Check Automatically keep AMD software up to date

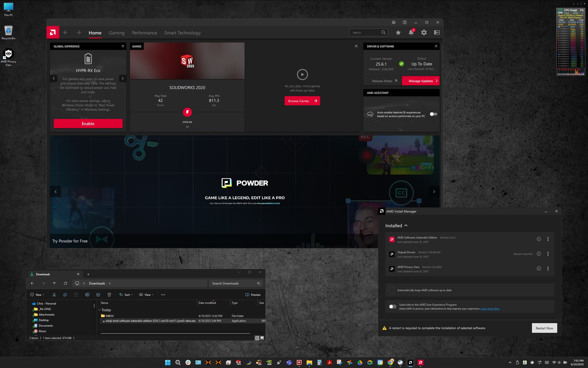point(392,290)
